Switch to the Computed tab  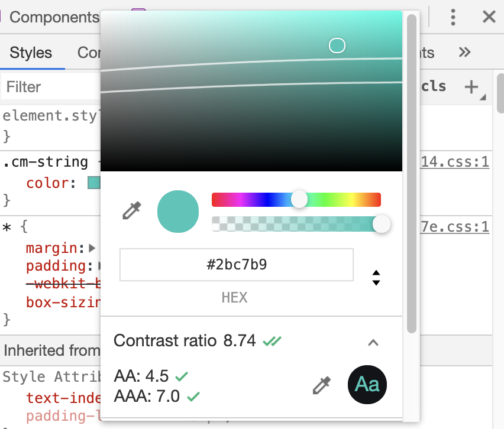tap(89, 53)
